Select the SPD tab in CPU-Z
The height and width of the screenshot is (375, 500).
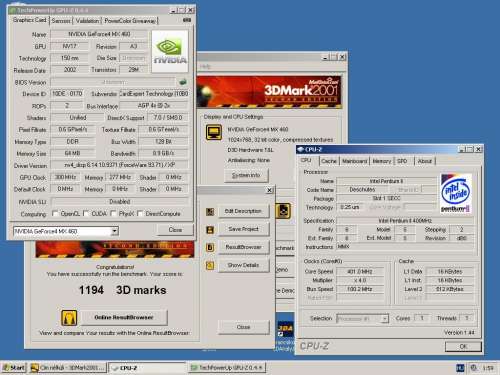402,161
